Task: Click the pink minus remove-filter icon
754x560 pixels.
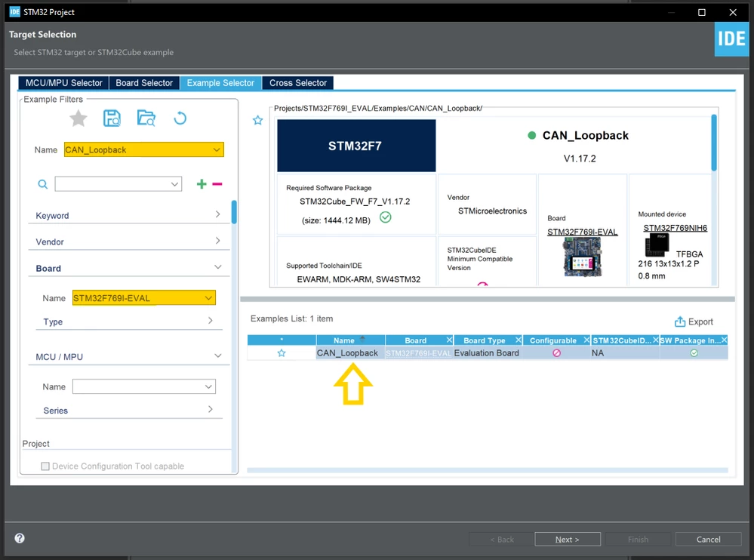Action: pyautogui.click(x=217, y=184)
